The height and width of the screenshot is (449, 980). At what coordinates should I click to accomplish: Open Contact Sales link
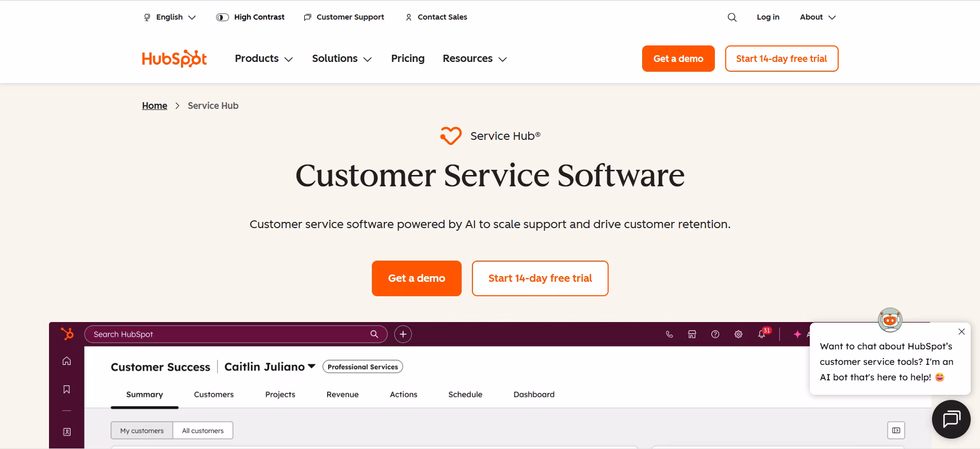click(442, 17)
